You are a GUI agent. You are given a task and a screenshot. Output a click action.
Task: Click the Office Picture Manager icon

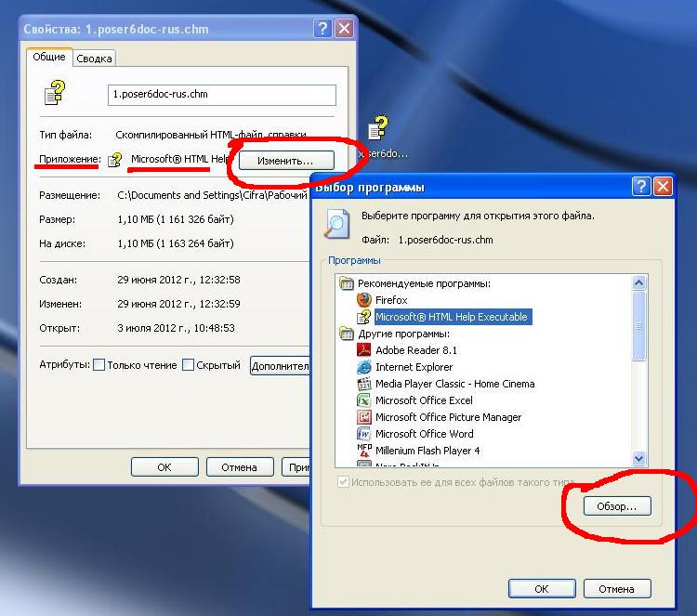[364, 417]
